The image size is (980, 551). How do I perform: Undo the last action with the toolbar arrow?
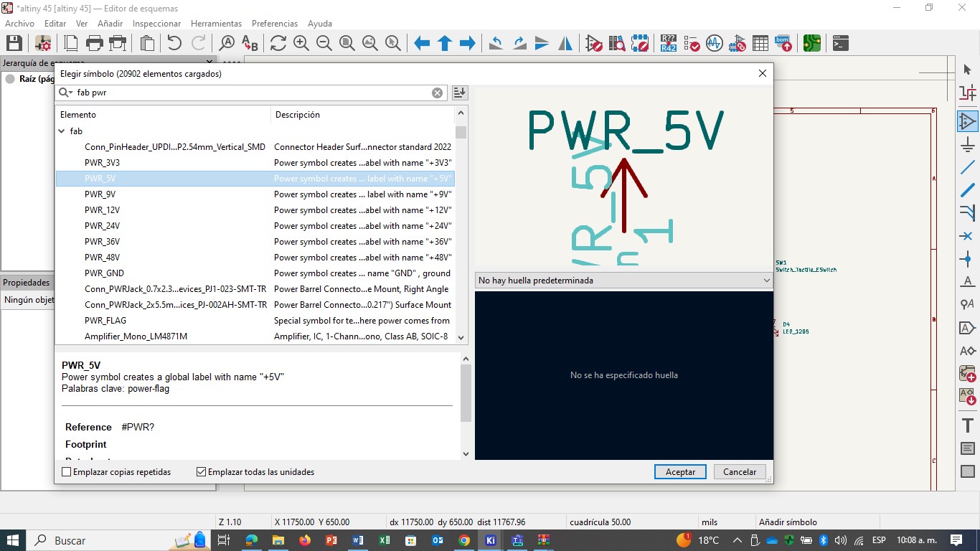point(174,43)
